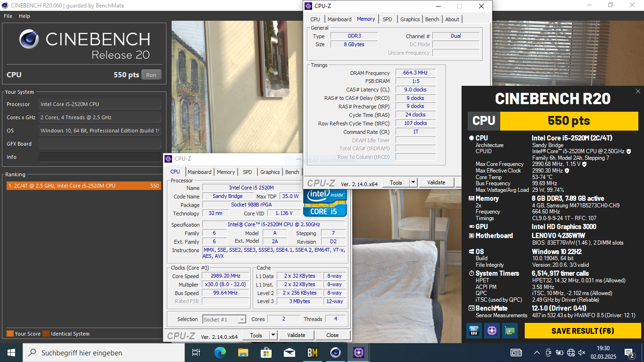Click the Cinebench GFX Board field
This screenshot has width=644, height=362.
click(x=99, y=144)
